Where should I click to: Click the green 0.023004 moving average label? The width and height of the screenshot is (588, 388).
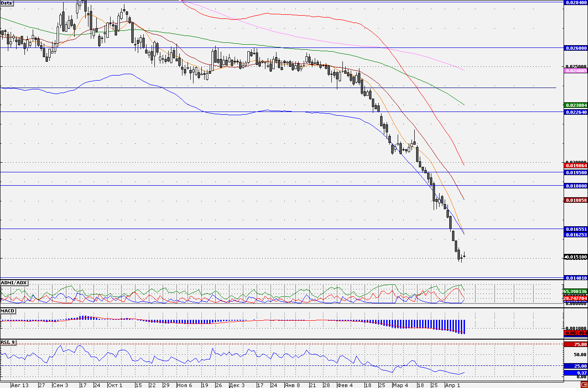click(576, 105)
